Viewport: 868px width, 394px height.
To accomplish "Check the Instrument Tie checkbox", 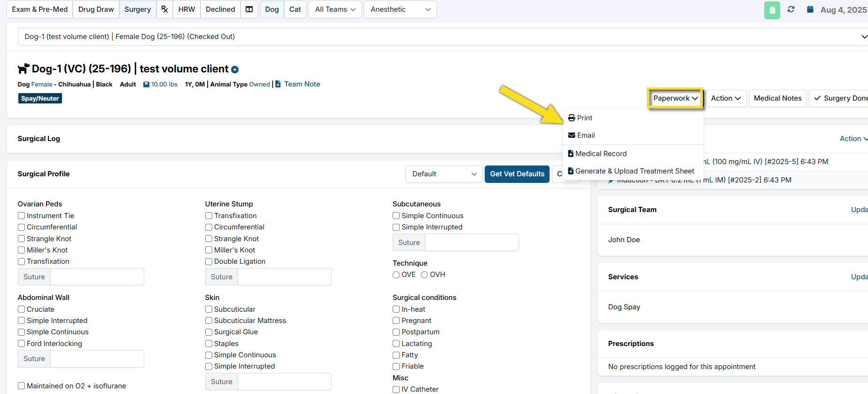I will coord(22,216).
